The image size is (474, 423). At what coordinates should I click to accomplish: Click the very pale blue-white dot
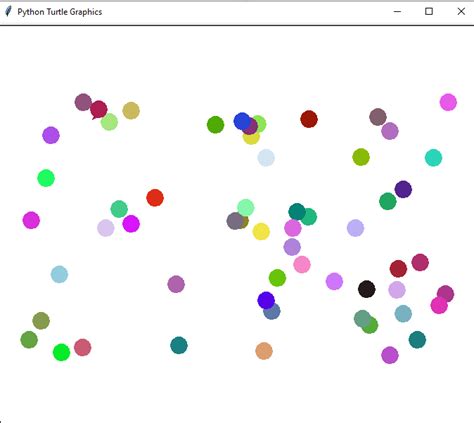(x=266, y=158)
